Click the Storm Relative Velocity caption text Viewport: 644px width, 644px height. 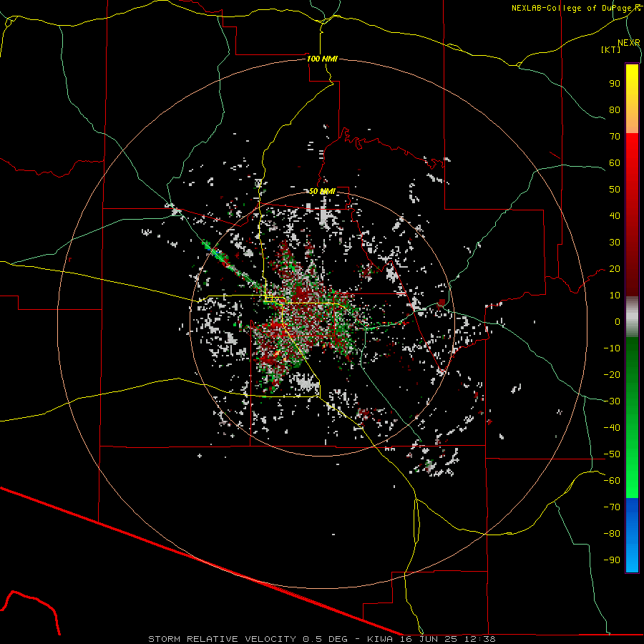pyautogui.click(x=322, y=639)
